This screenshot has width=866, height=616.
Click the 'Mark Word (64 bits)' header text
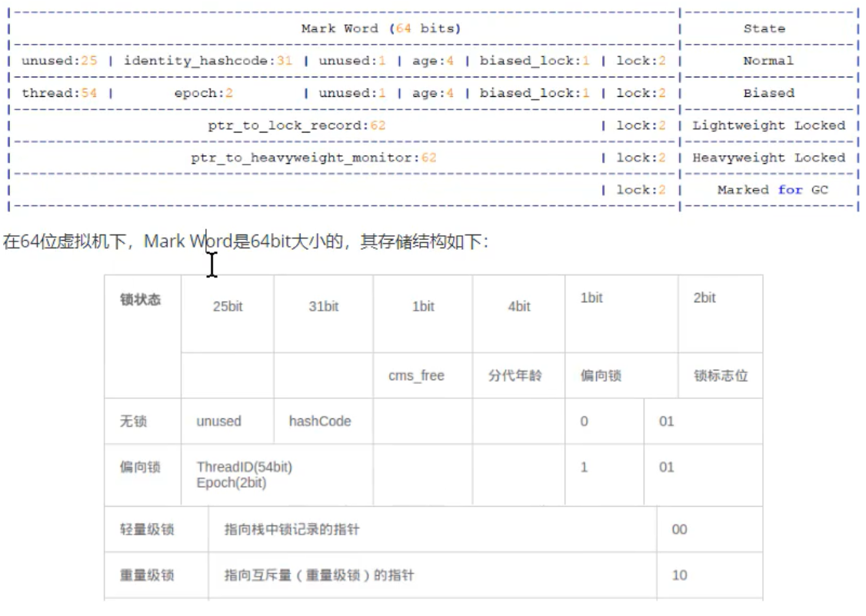(x=381, y=28)
